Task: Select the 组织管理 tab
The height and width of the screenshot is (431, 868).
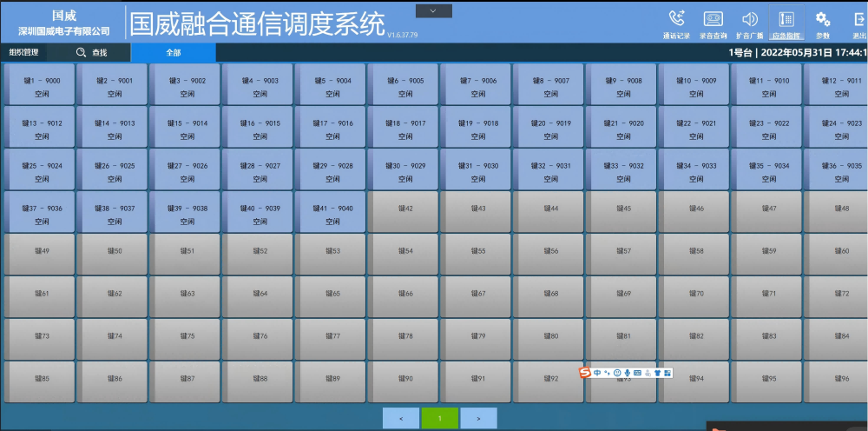Action: [23, 53]
